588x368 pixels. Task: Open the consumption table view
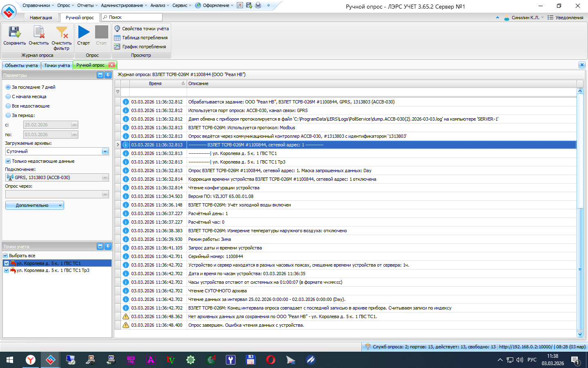[x=141, y=38]
